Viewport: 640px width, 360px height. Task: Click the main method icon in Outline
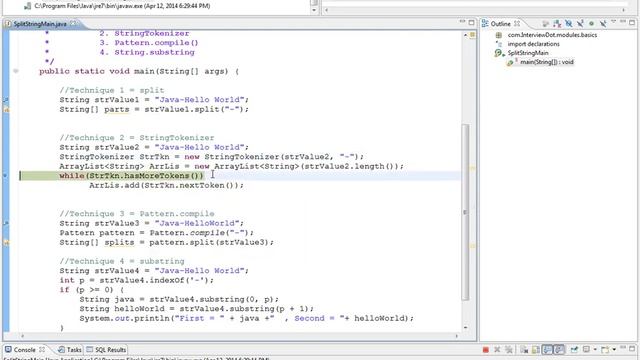511,62
